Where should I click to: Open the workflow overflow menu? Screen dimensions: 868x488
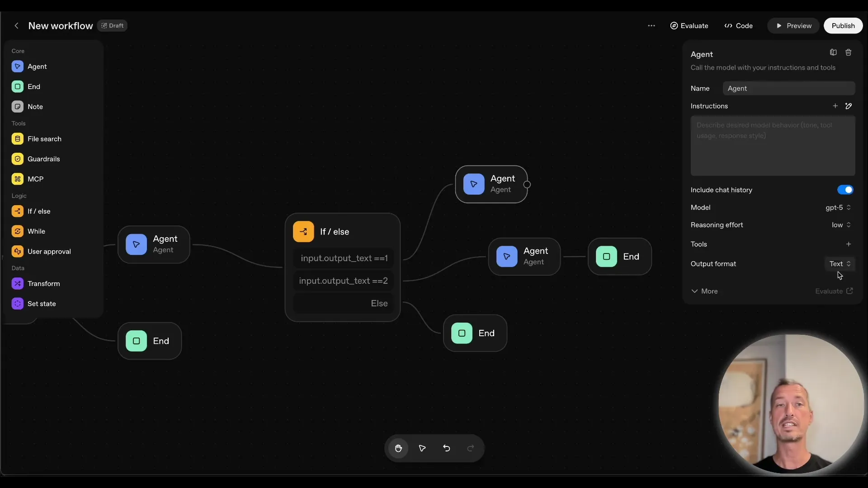point(651,26)
